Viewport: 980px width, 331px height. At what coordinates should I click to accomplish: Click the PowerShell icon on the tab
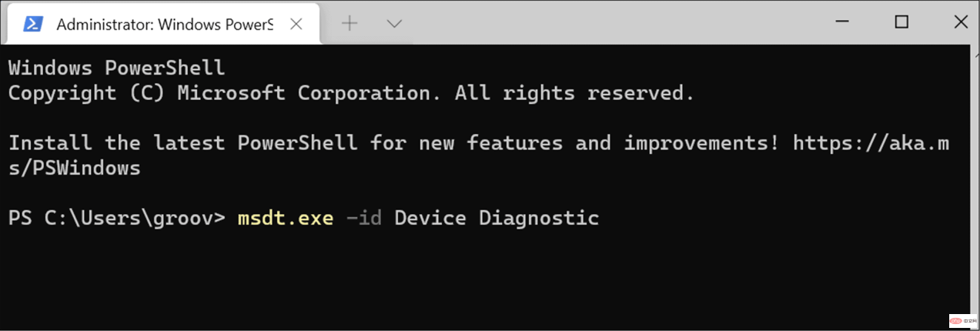[x=32, y=24]
